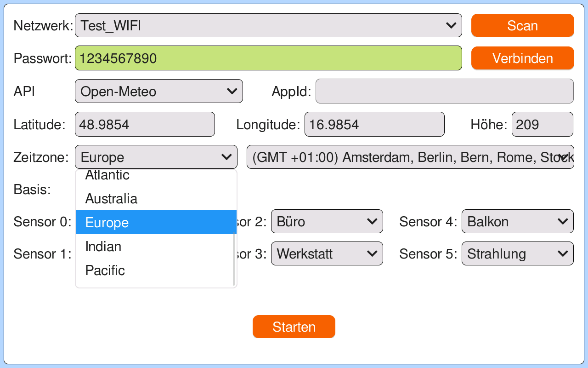This screenshot has width=588, height=368.
Task: Open Sensor 2 Büro dropdown
Action: [327, 221]
